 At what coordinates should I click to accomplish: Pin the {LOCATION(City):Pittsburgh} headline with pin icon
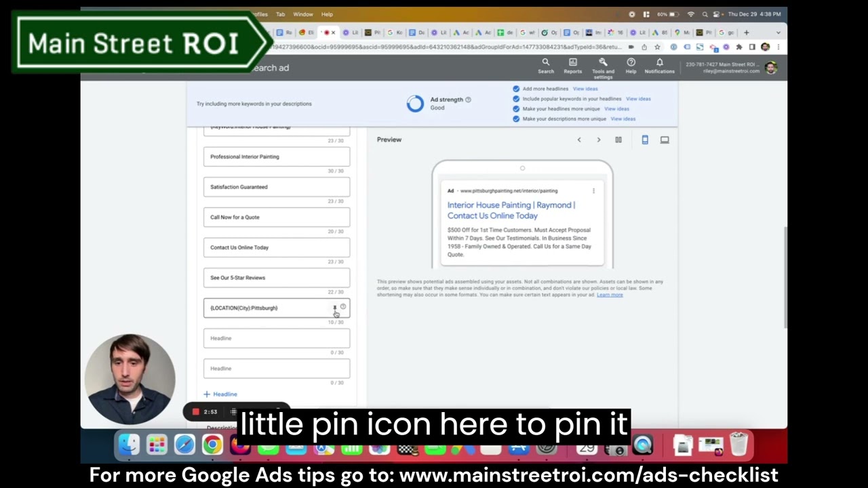coord(334,308)
